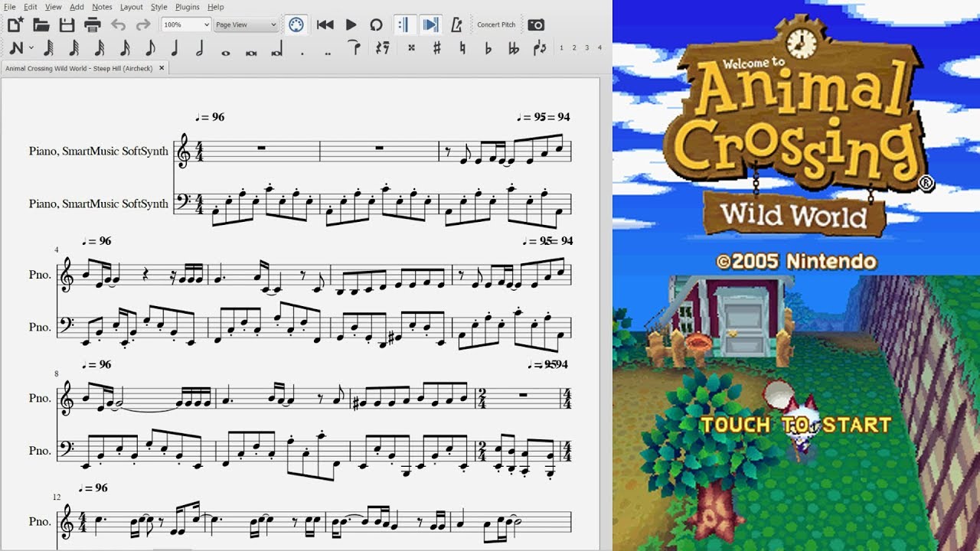Open the image capture camera tool
The width and height of the screenshot is (980, 551).
pyautogui.click(x=536, y=24)
